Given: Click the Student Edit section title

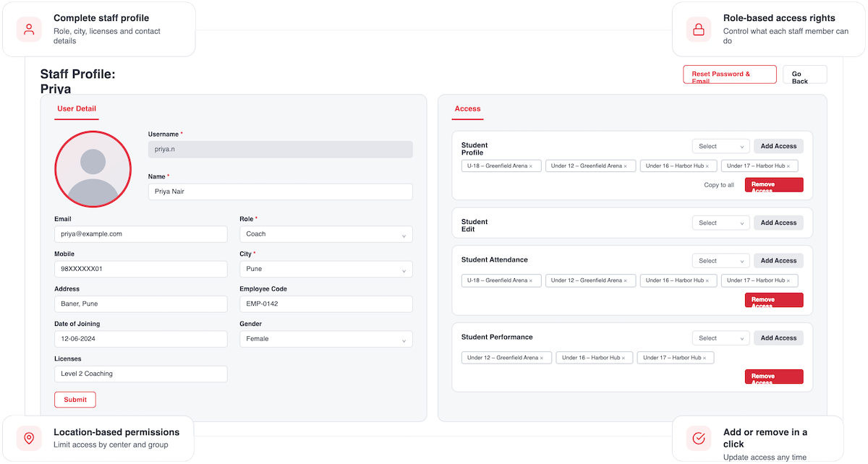Looking at the screenshot, I should (475, 225).
